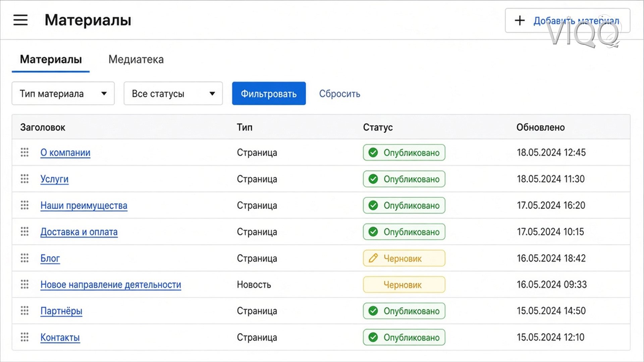This screenshot has width=644, height=362.
Task: Click Черновик badge for Новое направление деятельности
Action: pos(404,285)
